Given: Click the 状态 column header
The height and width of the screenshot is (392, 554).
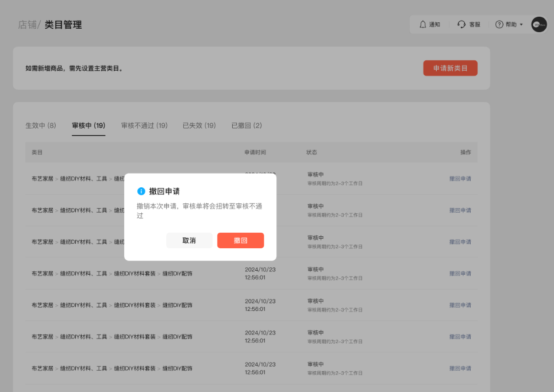Looking at the screenshot, I should point(311,152).
